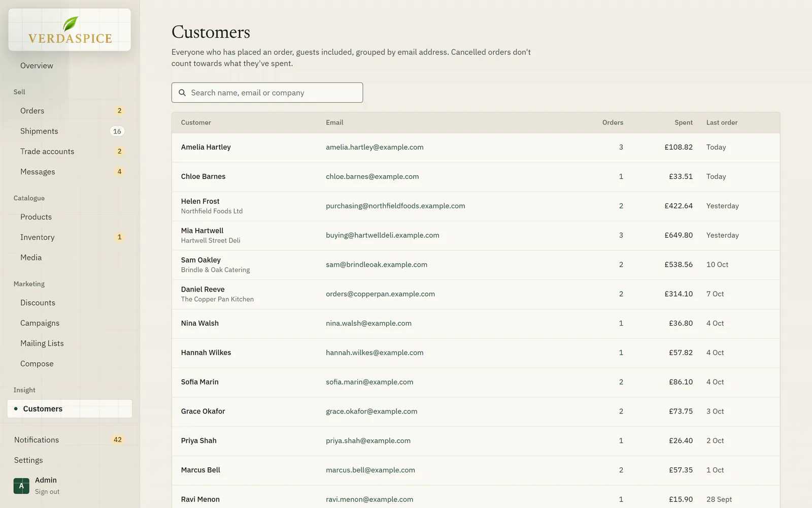The height and width of the screenshot is (508, 812).
Task: Open the Compose page
Action: (70, 364)
